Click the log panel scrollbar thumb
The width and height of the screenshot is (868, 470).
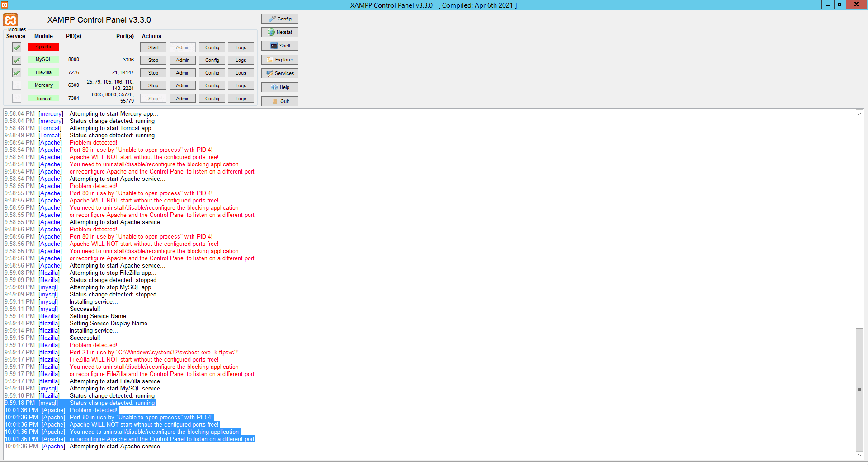859,389
